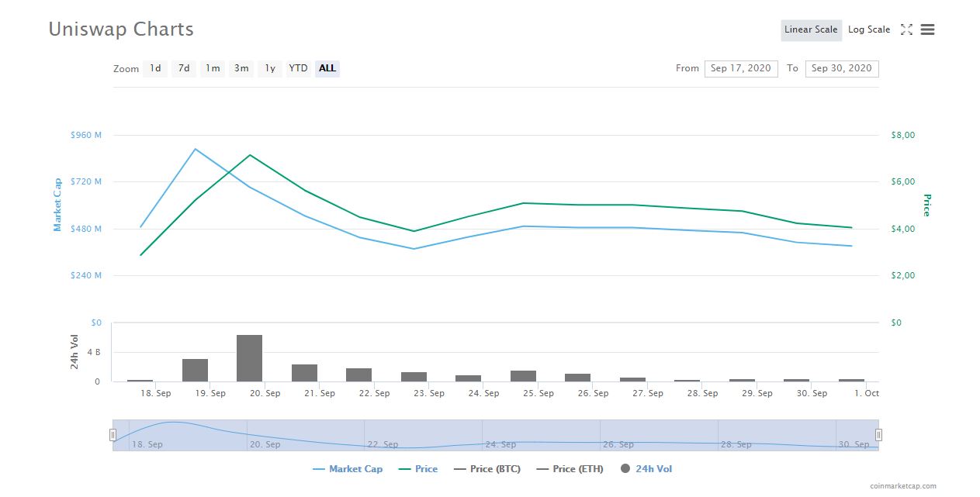Image resolution: width=980 pixels, height=497 pixels.
Task: Set zoom to 3m
Action: [241, 68]
